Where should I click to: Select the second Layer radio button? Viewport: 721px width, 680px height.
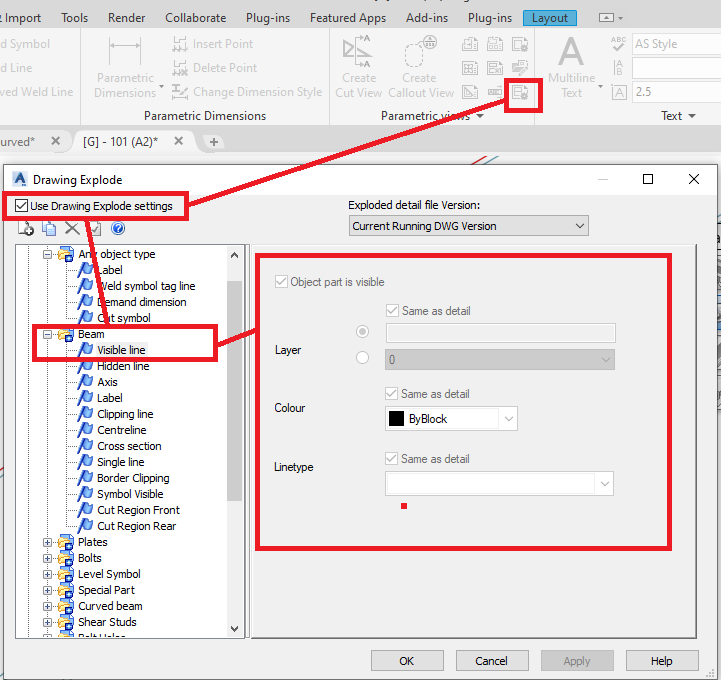(x=362, y=357)
